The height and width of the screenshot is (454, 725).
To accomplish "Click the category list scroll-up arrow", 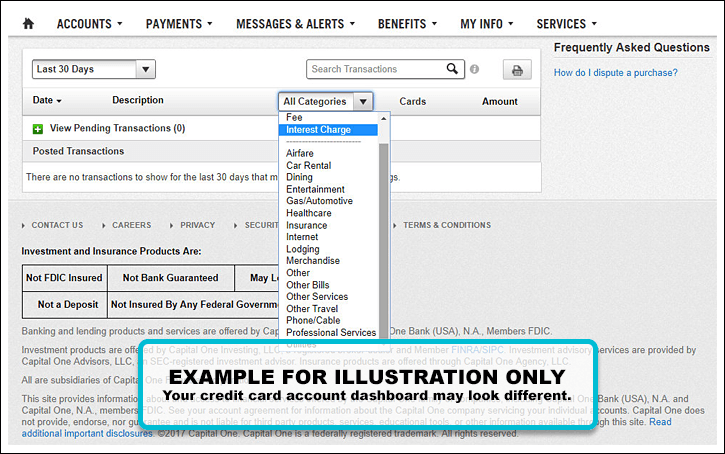I will (383, 119).
